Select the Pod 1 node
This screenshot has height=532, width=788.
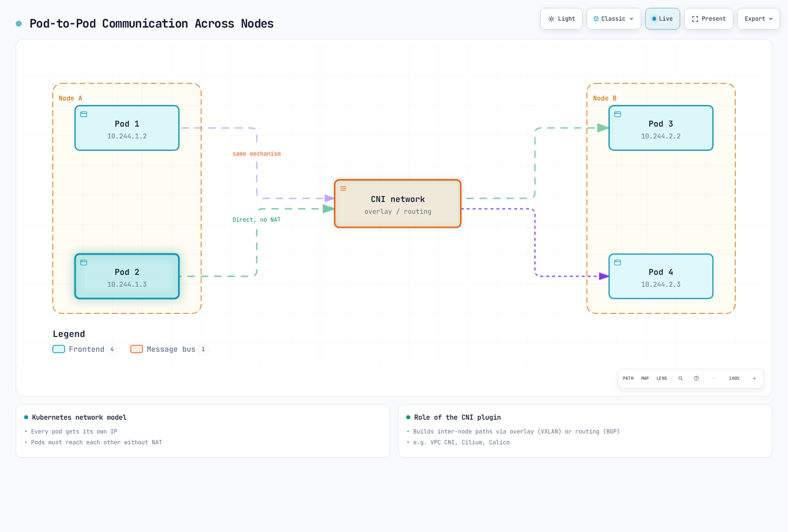pos(127,128)
